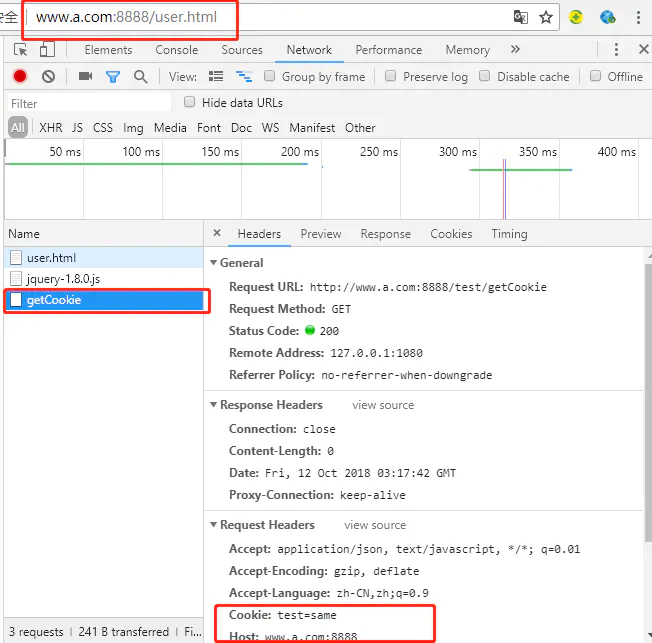Filter requests by Doc
Screen dimensions: 652x643
(x=241, y=128)
